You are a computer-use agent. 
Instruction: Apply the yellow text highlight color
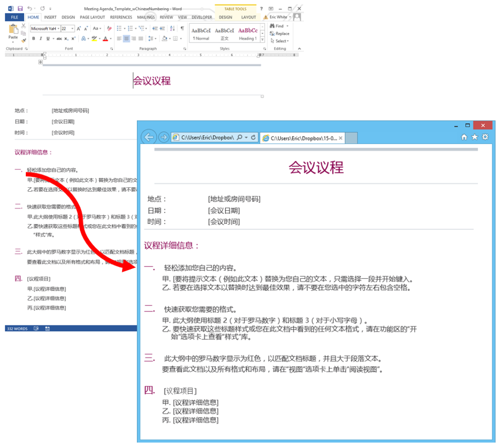tap(94, 39)
